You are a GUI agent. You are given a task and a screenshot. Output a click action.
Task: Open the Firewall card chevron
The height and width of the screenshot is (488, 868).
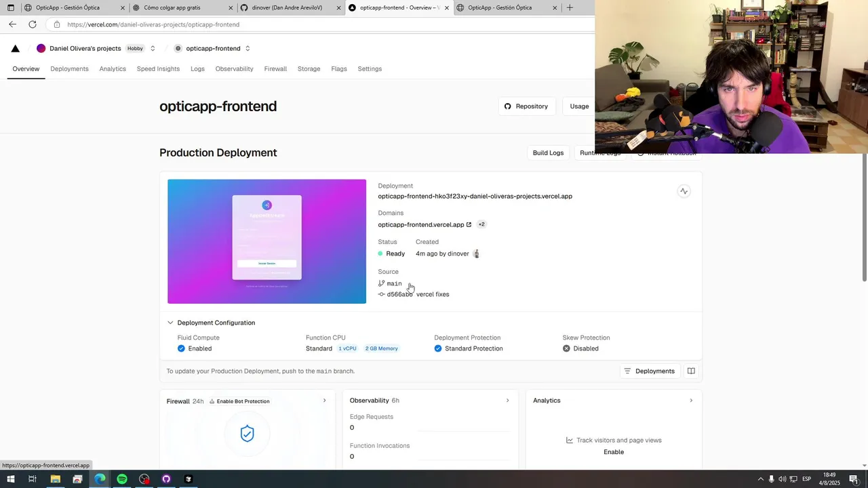click(x=324, y=401)
